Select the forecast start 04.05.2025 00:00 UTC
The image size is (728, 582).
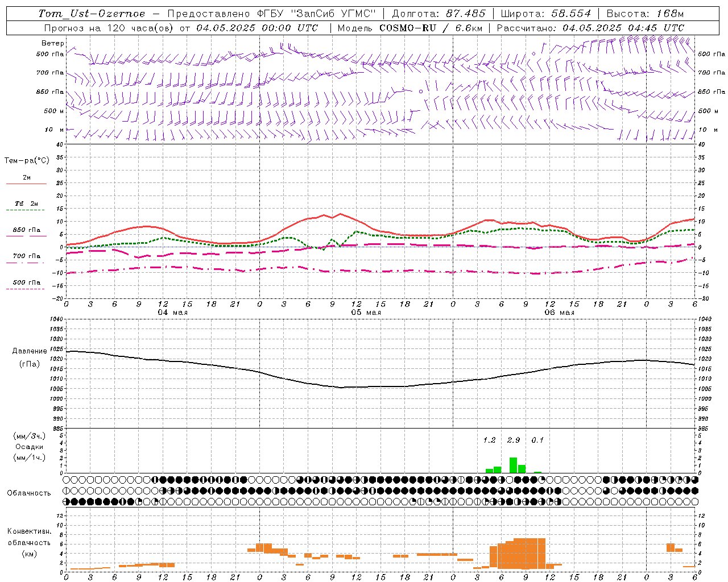click(x=257, y=28)
